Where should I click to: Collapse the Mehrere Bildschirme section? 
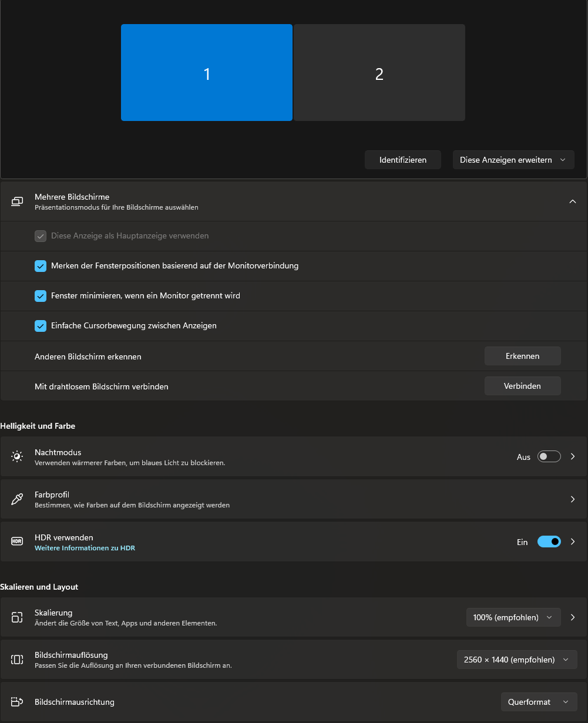pyautogui.click(x=573, y=201)
